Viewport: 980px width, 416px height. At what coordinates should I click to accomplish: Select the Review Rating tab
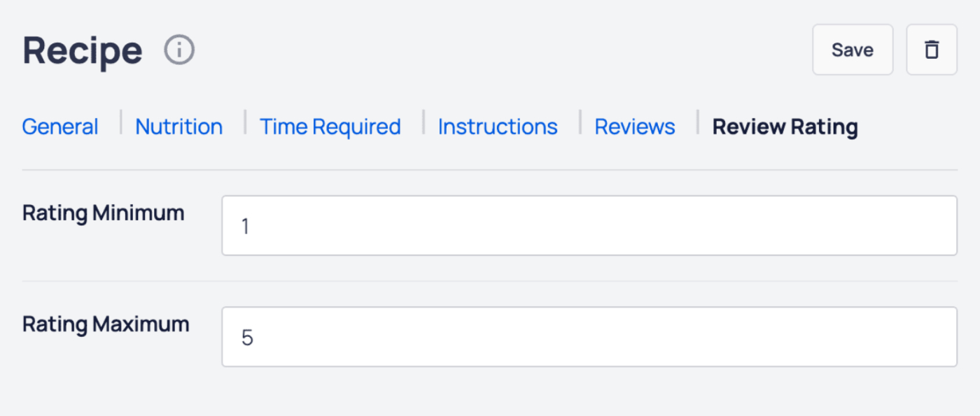click(784, 127)
